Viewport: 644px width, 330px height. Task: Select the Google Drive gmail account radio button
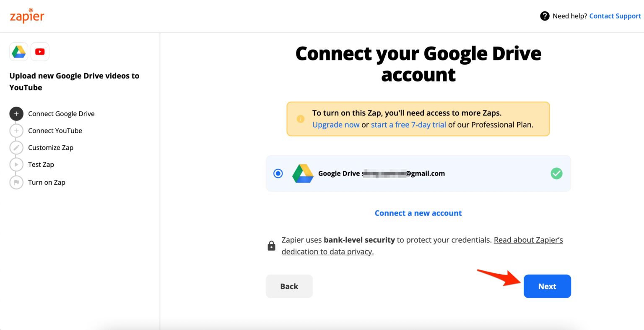point(278,173)
